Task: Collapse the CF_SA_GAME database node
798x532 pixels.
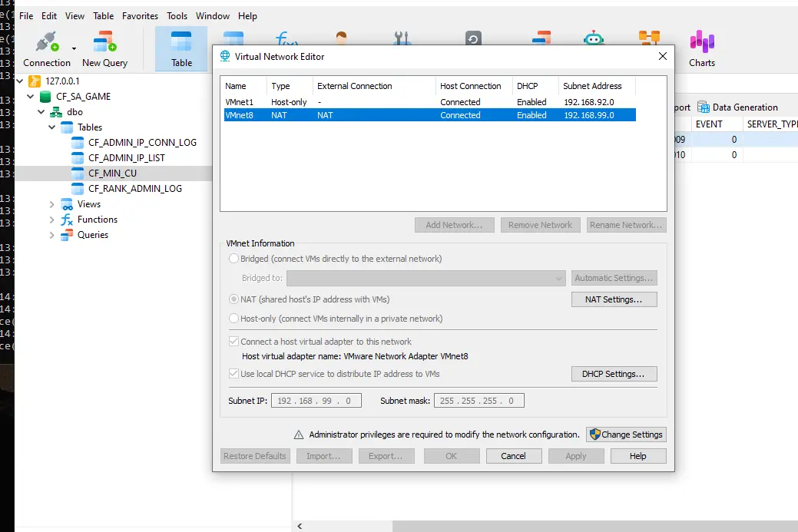Action: click(31, 96)
